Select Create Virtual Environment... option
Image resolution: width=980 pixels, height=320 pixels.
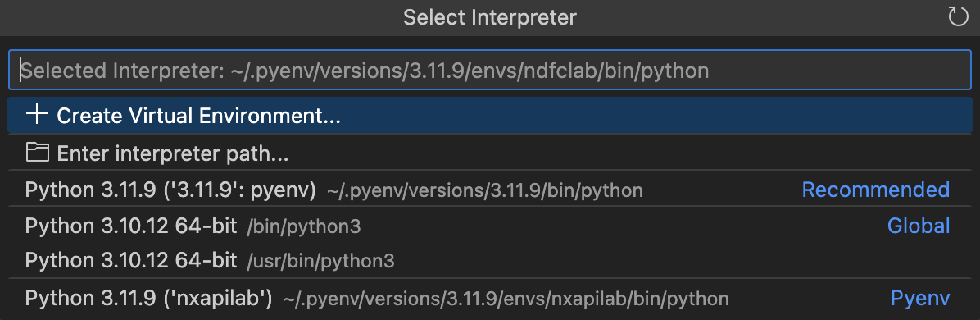click(x=490, y=115)
